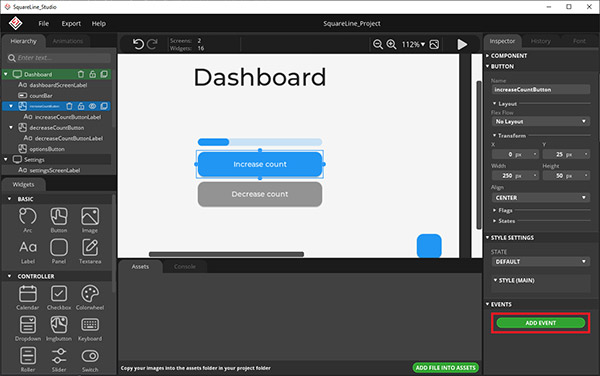Select the Imgbutton widget
Screen dimensions: 600x376
[59, 329]
